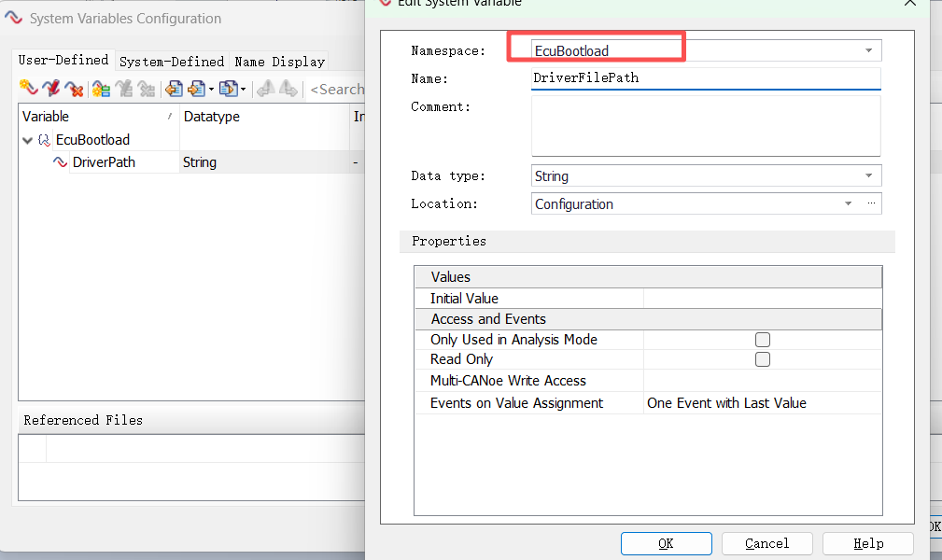
Task: Click the Datatype column header
Action: pos(264,117)
